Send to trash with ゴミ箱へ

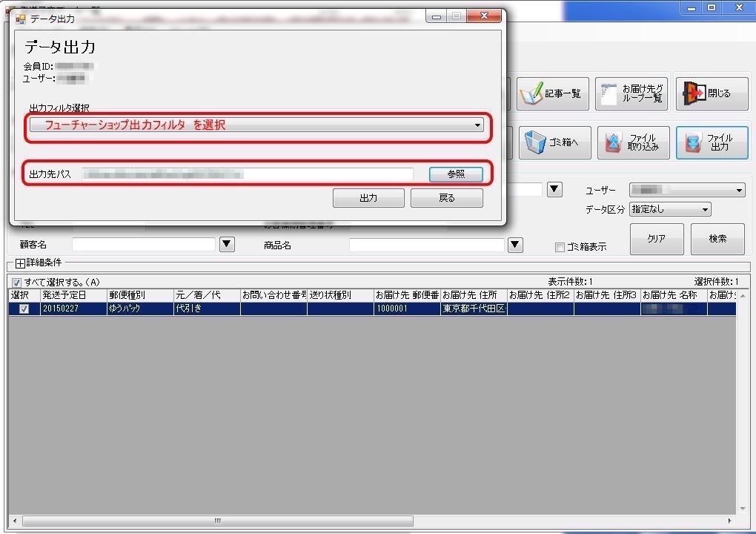(554, 142)
